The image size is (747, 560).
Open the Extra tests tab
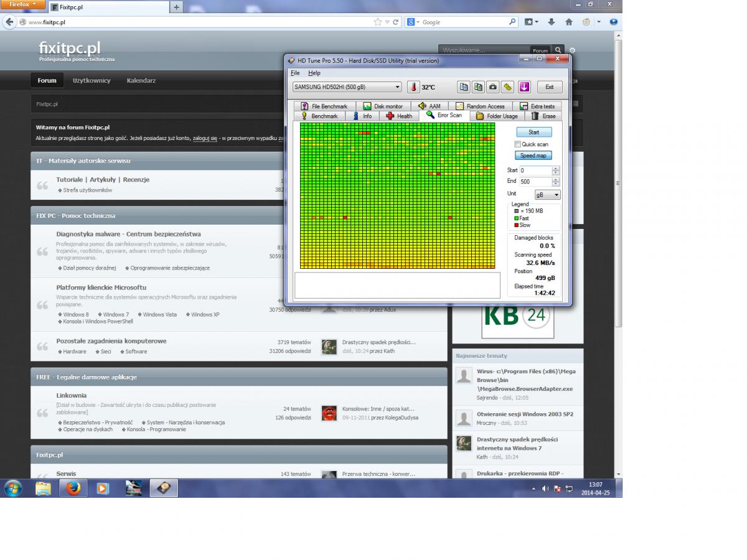pyautogui.click(x=537, y=106)
